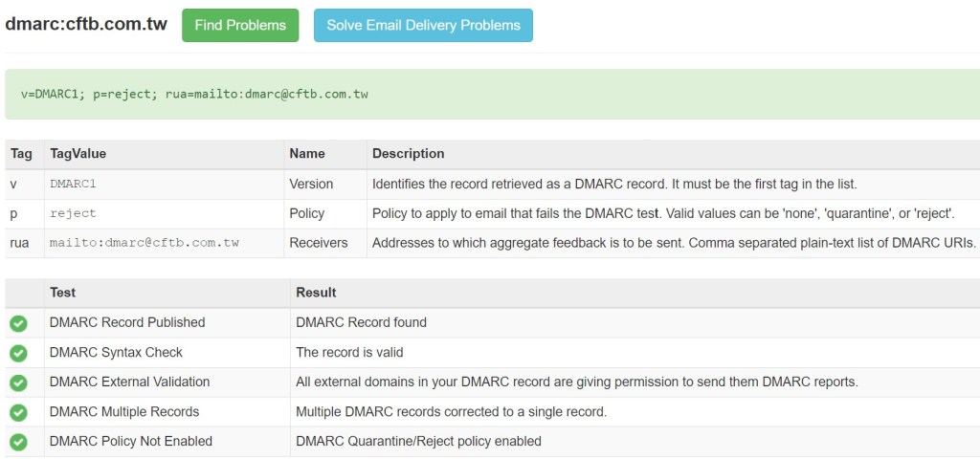The image size is (980, 459).
Task: Click the mailto:dmarc@cftb.com.tw tag value
Action: (x=144, y=243)
